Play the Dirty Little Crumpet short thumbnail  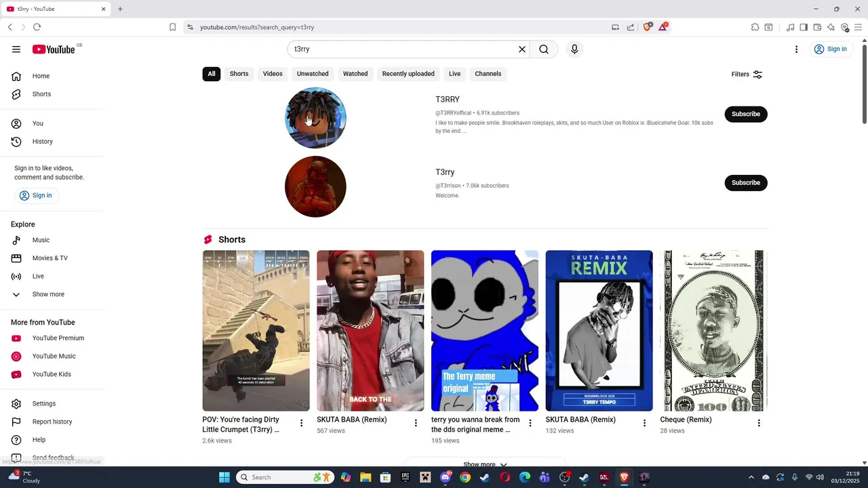(256, 331)
